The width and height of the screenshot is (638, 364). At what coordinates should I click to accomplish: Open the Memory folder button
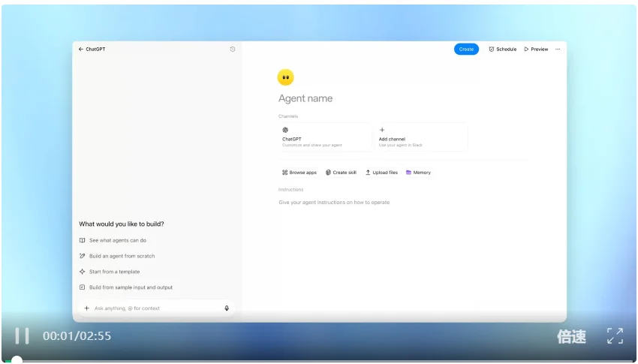418,173
